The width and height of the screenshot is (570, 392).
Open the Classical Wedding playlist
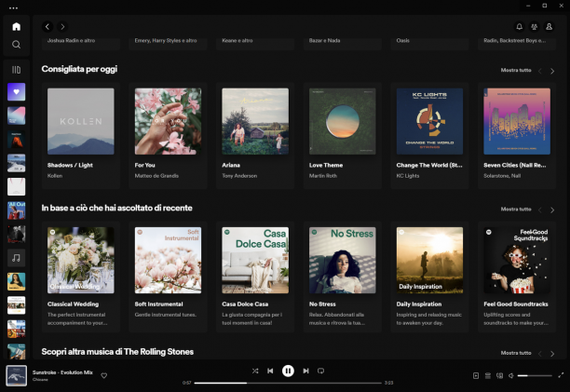click(81, 277)
